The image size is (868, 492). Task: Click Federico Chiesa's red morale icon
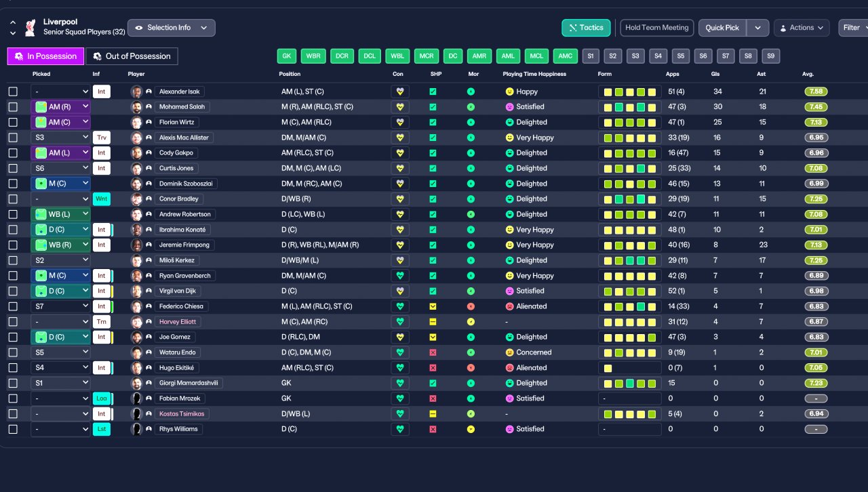coord(471,306)
